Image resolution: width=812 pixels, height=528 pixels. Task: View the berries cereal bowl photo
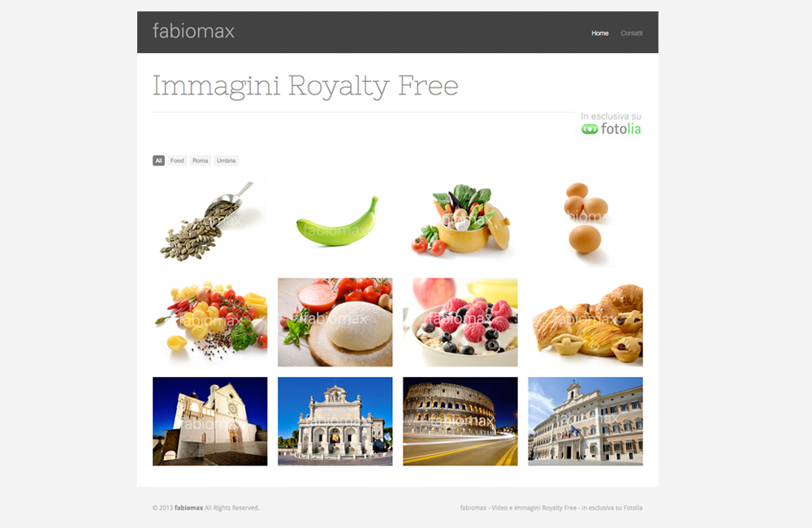[x=460, y=322]
